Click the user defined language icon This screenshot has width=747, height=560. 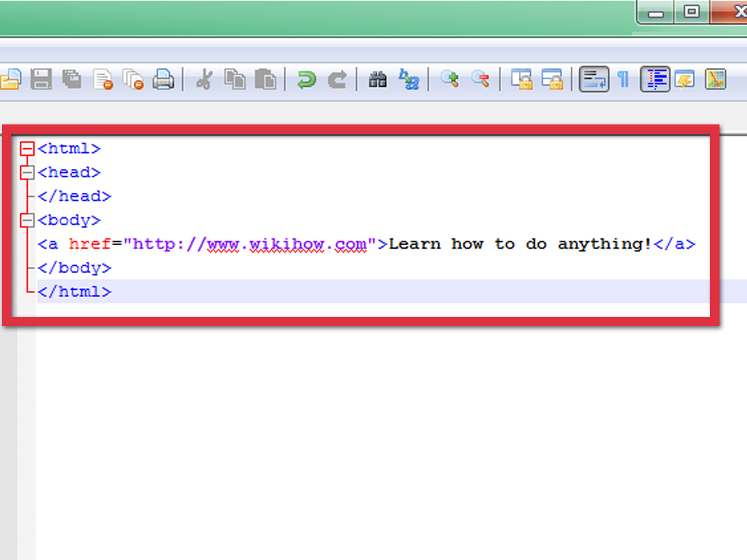point(685,79)
